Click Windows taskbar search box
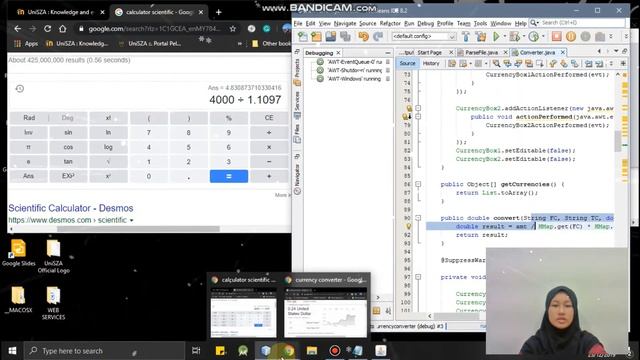640x360 pixels. (104, 351)
